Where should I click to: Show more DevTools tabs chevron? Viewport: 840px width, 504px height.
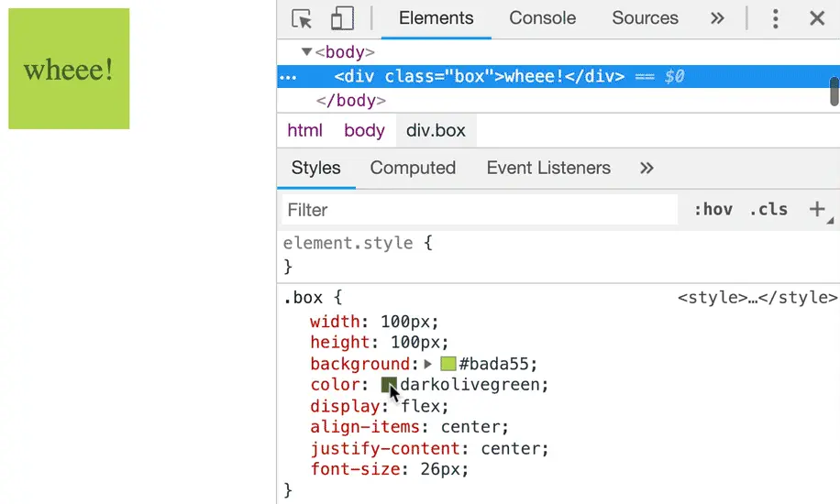coord(717,18)
